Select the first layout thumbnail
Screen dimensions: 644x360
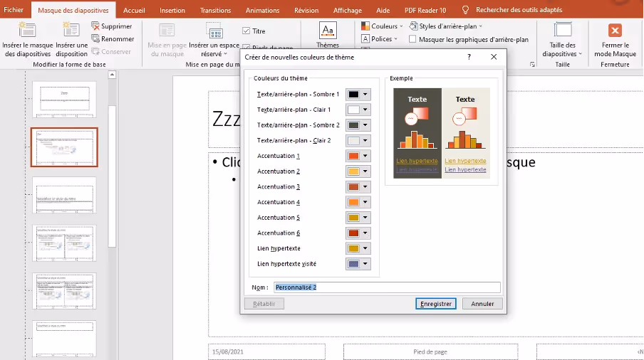[x=65, y=100]
